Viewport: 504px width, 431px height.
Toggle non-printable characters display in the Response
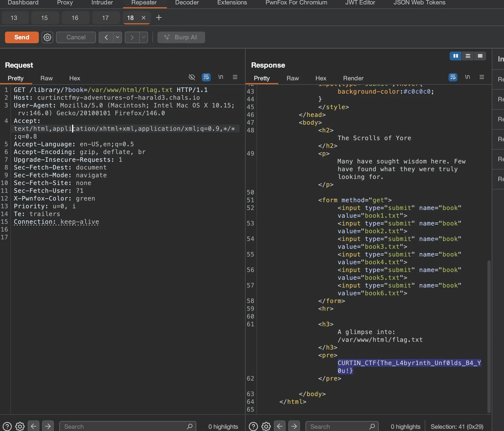(x=468, y=77)
